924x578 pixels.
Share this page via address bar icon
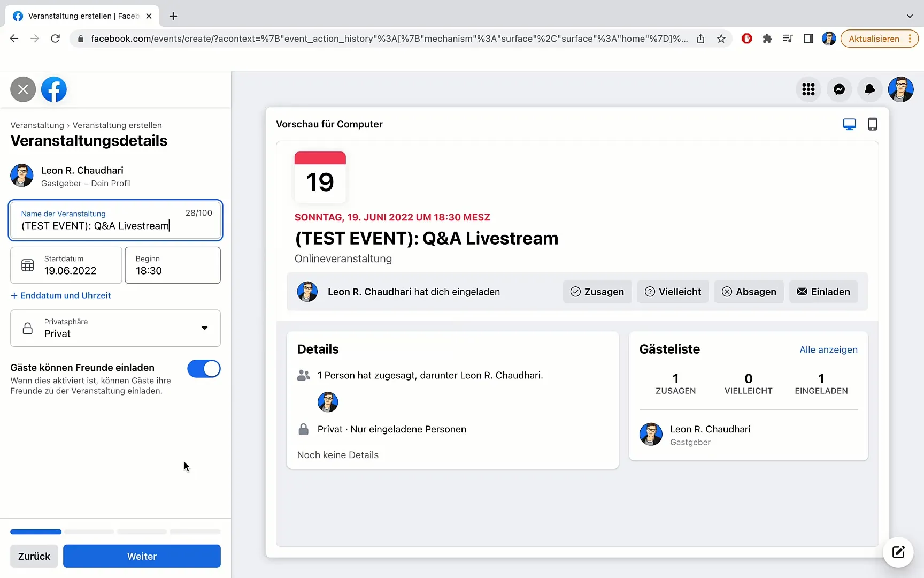[700, 39]
